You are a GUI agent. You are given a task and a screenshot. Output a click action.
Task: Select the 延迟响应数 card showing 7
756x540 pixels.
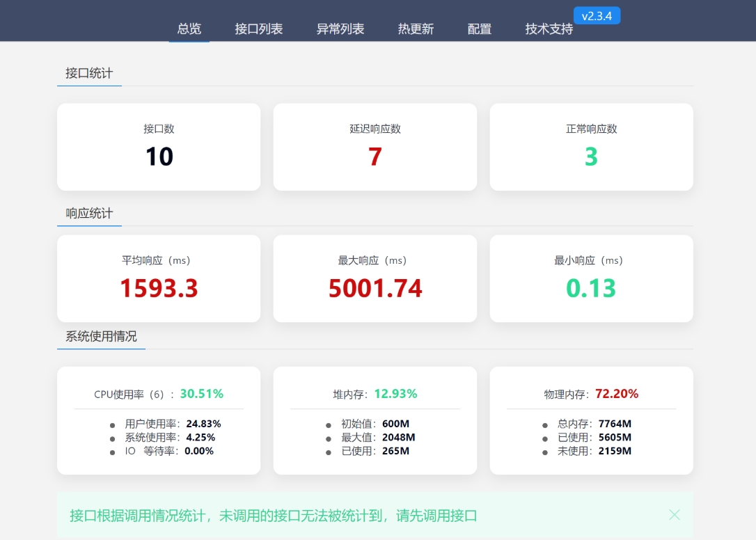(375, 146)
